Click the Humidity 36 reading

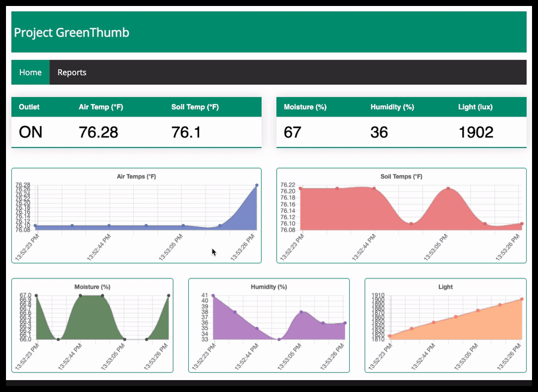pos(379,132)
